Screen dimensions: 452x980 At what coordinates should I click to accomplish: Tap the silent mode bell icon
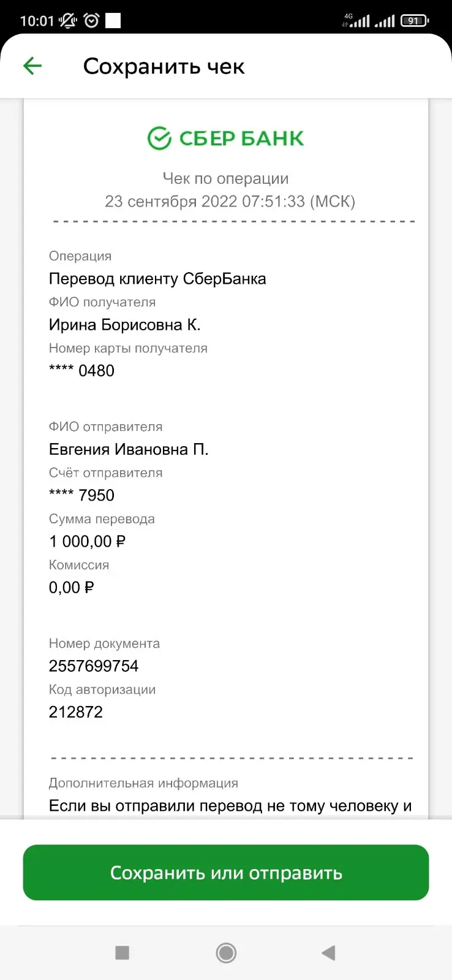[x=68, y=21]
